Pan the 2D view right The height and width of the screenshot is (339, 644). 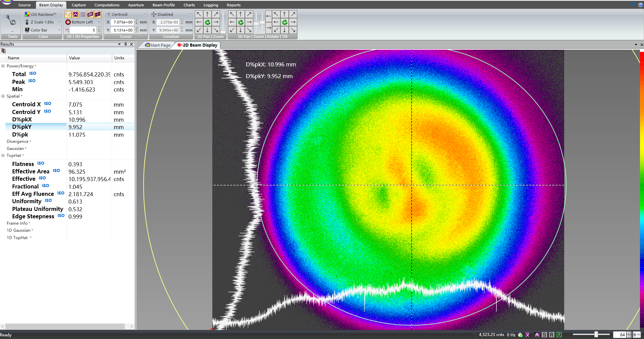[x=216, y=22]
